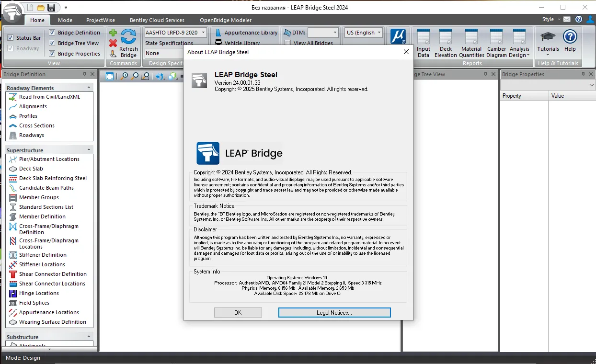Select Deck Slab Reinforcing Steel item
This screenshot has width=596, height=364.
click(x=53, y=178)
